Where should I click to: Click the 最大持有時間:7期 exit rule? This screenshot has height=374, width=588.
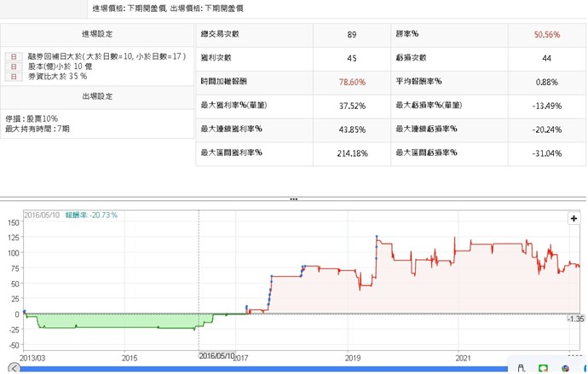pyautogui.click(x=39, y=129)
